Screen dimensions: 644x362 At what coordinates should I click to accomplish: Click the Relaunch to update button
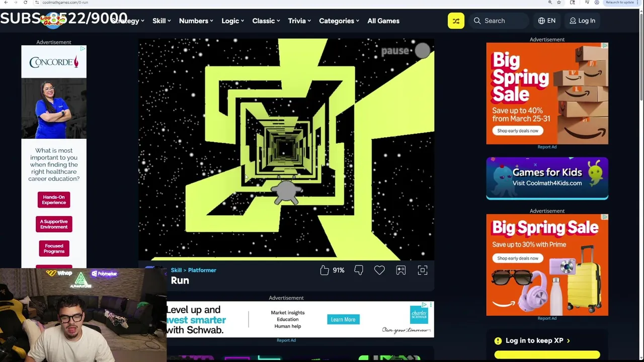[622, 3]
